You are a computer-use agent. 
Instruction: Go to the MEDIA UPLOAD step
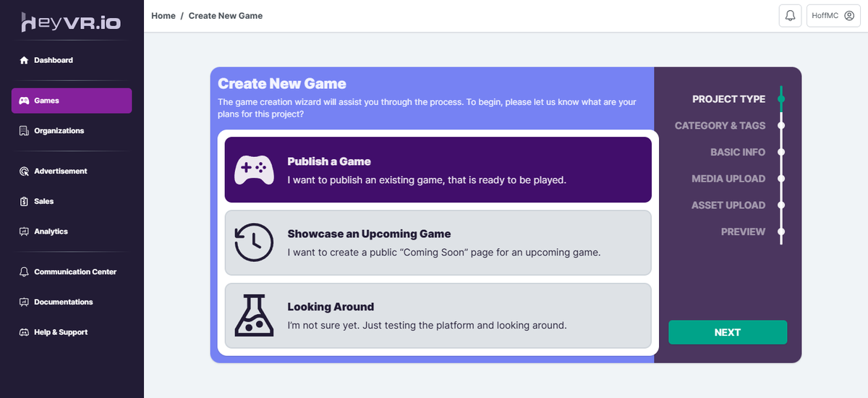(728, 179)
